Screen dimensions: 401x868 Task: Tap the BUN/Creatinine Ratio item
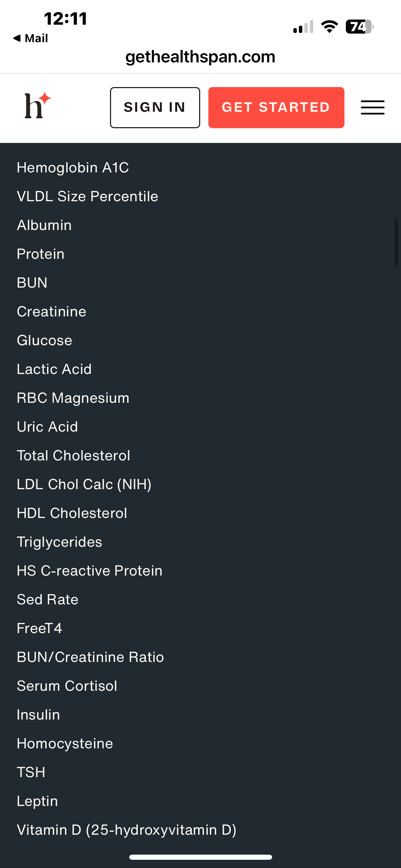coord(90,658)
